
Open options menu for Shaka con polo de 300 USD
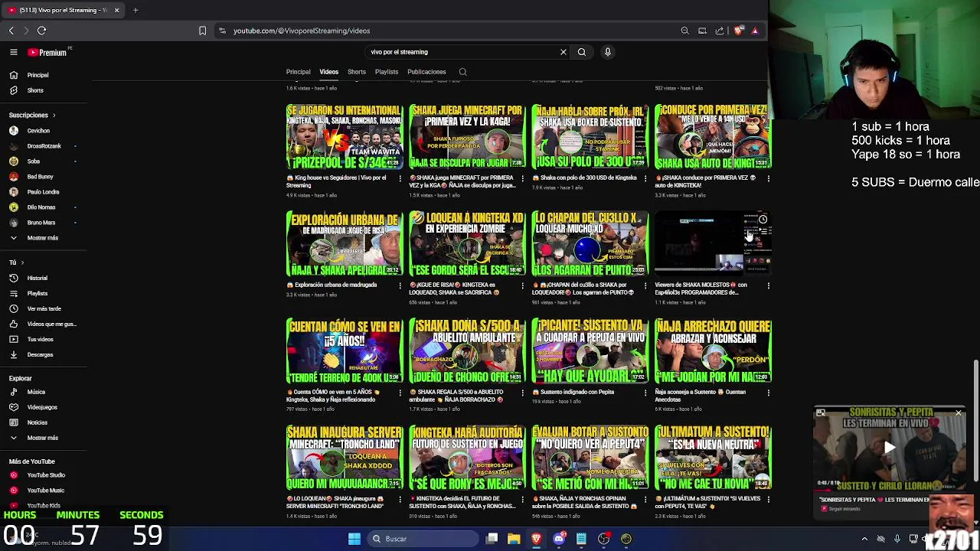pos(645,178)
